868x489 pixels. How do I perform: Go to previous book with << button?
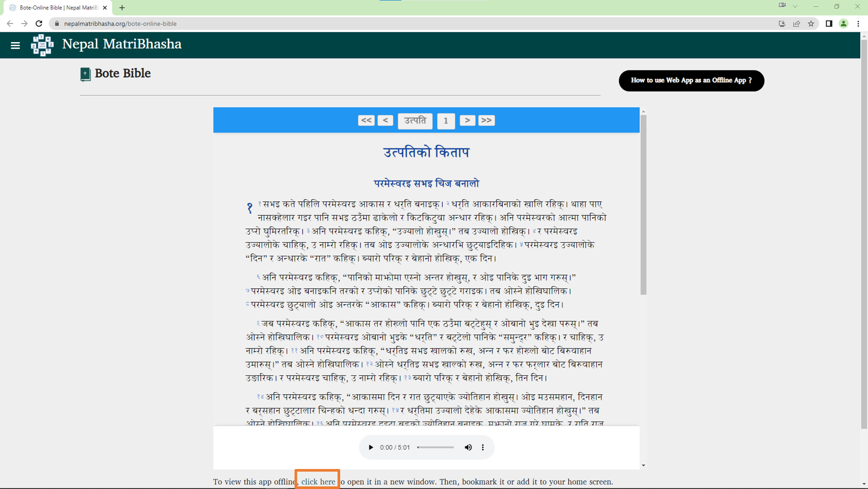[x=366, y=120]
